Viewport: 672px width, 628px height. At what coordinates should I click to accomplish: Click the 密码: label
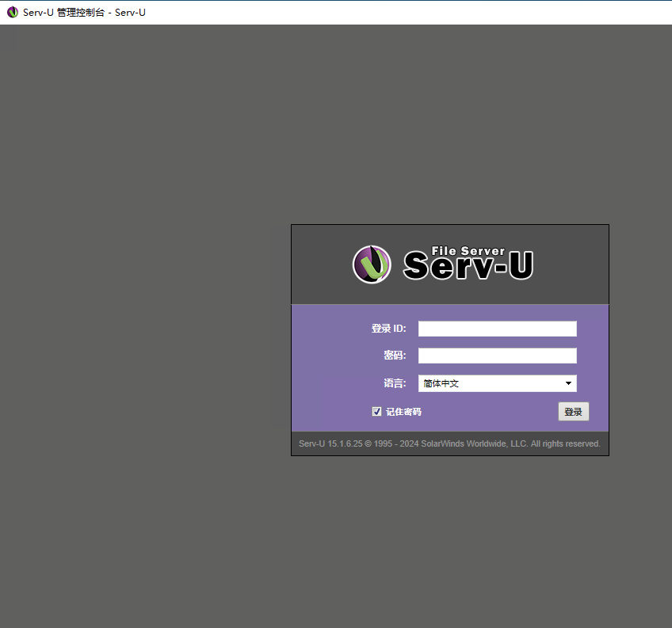pyautogui.click(x=395, y=356)
